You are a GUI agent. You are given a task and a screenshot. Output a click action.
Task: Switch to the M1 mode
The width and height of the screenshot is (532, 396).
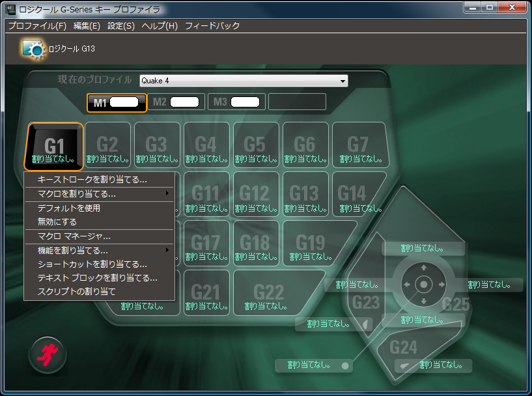113,102
